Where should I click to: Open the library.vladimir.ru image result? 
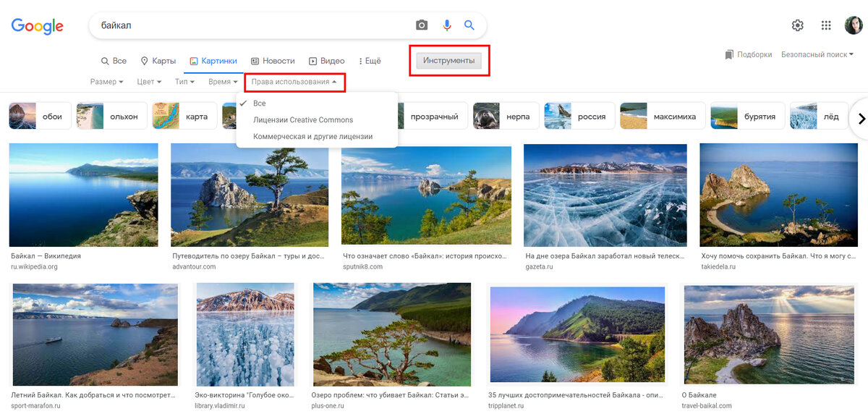point(245,334)
